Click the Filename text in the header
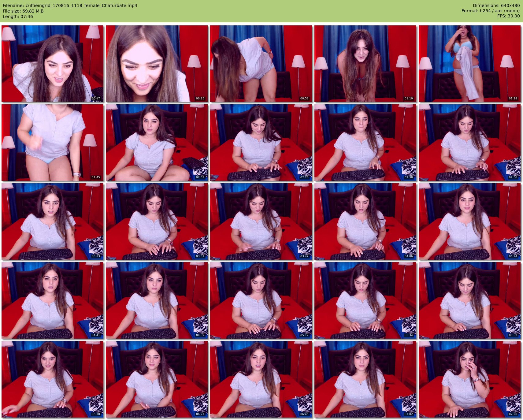This screenshot has width=523, height=420. 70,6
